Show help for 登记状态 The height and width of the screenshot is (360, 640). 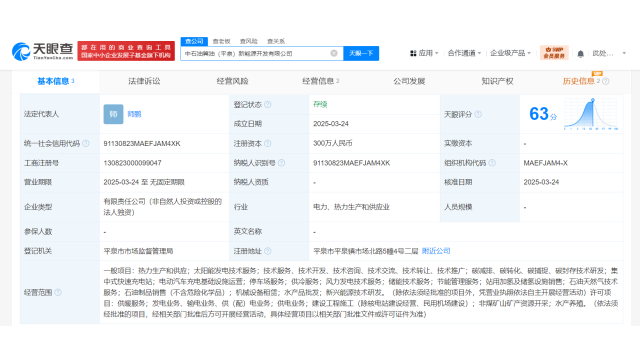268,104
